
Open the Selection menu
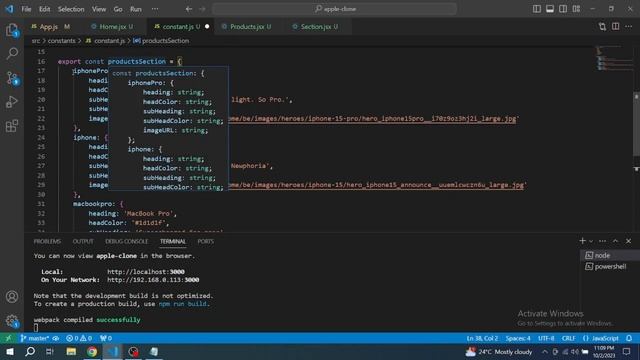(x=71, y=9)
